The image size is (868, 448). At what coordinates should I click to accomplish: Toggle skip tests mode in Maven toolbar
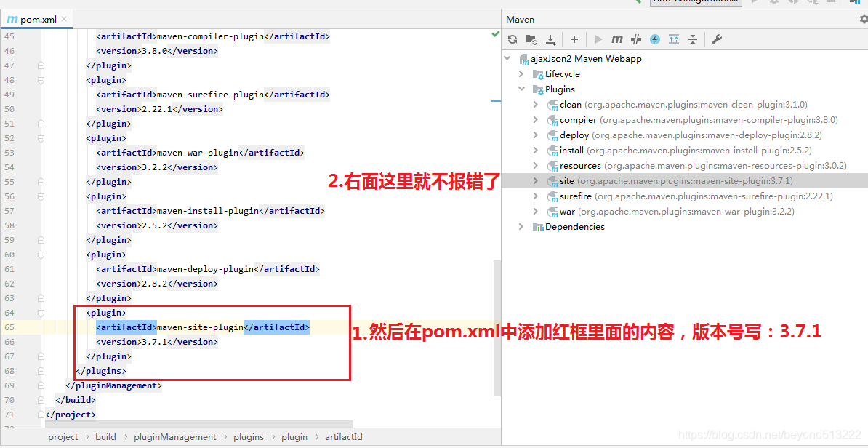[635, 39]
